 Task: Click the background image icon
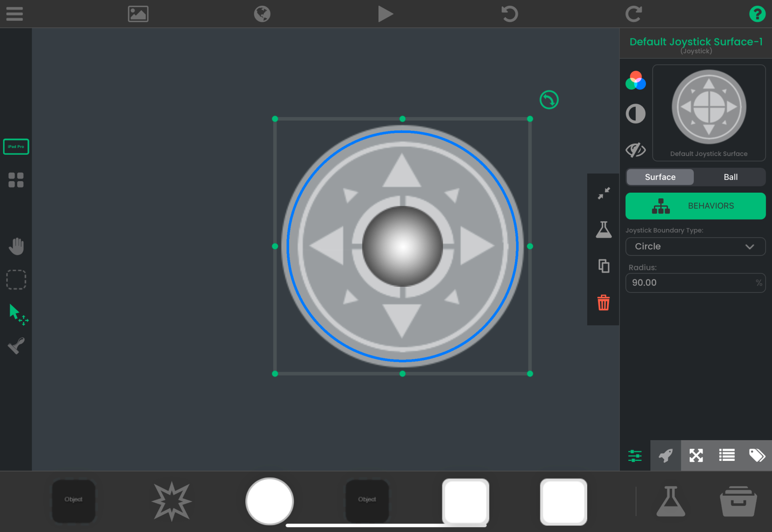138,14
